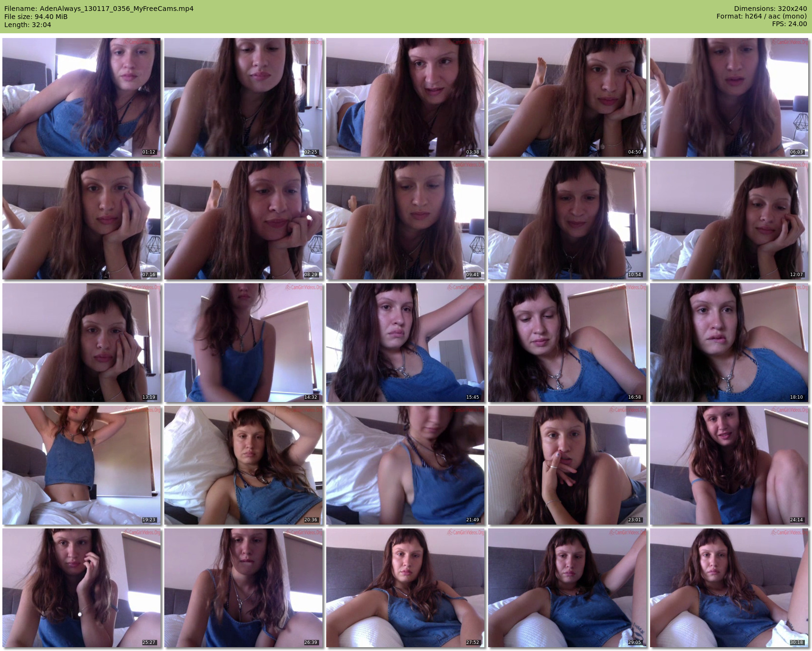Open the frame timestamped 14:32
This screenshot has height=651, width=812.
tap(244, 343)
